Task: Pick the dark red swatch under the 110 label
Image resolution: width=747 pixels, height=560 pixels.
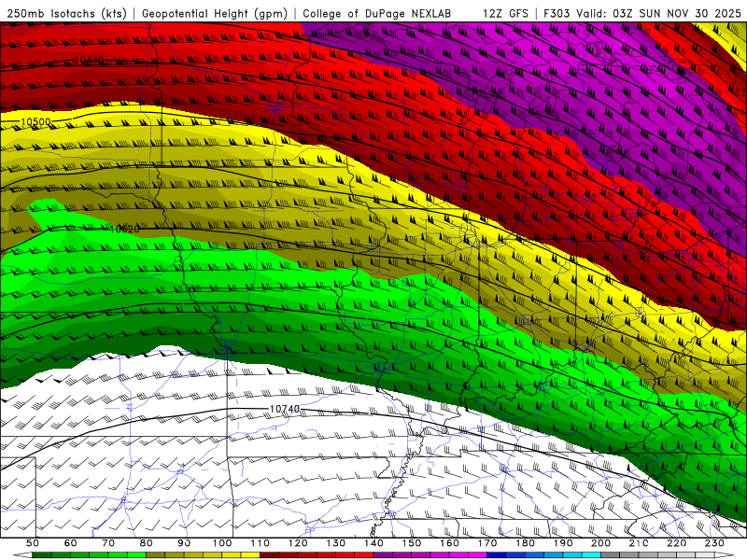Action: coord(269,555)
